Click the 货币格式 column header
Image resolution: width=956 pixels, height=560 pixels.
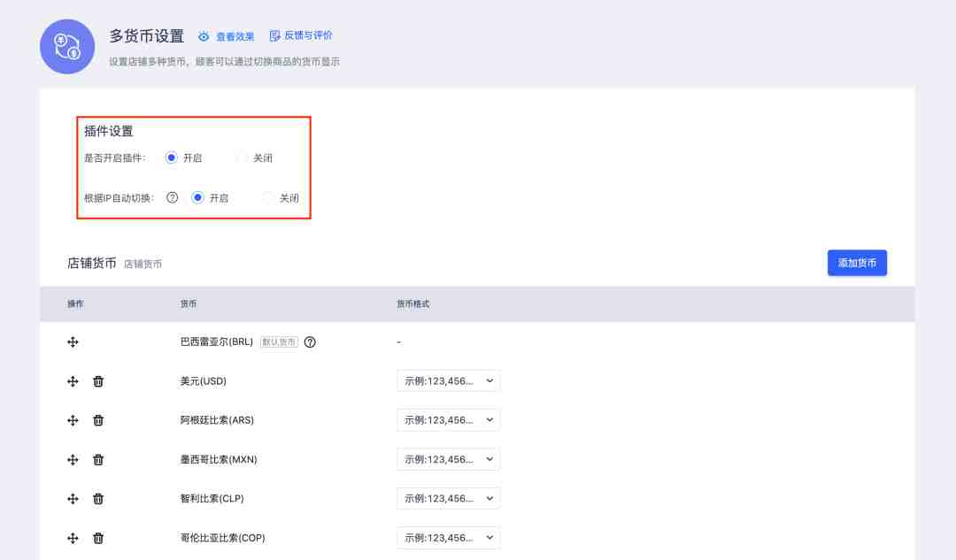[x=412, y=303]
